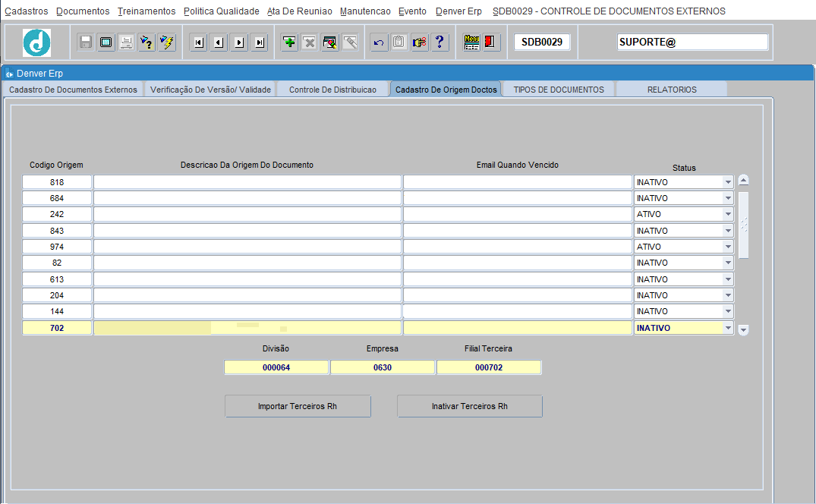The width and height of the screenshot is (816, 504).
Task: Click the pointing hand icon
Action: (x=420, y=43)
